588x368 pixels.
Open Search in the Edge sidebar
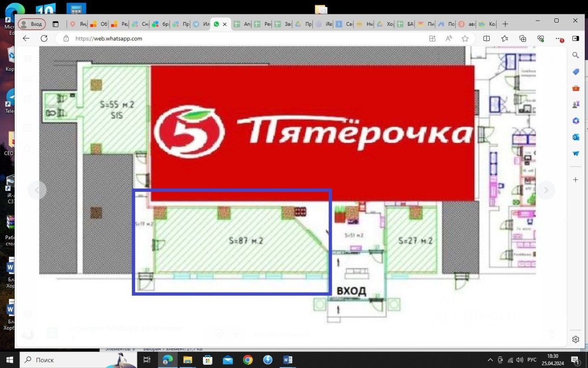point(576,55)
